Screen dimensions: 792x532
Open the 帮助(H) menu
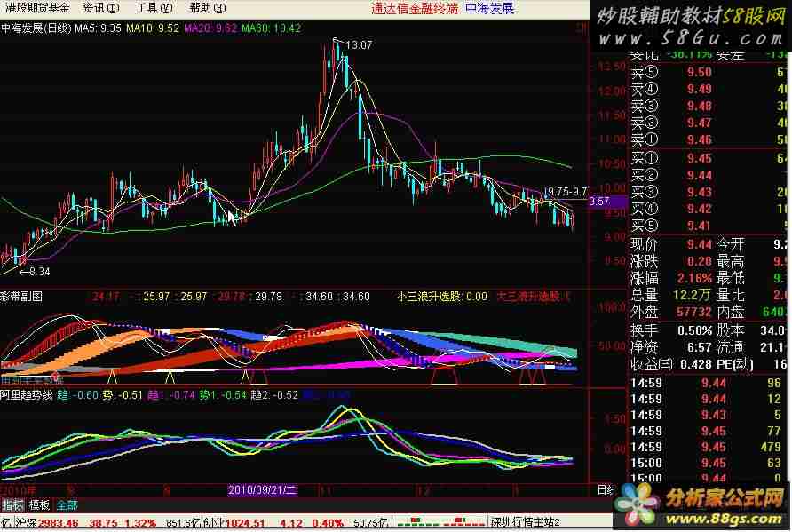[x=208, y=8]
